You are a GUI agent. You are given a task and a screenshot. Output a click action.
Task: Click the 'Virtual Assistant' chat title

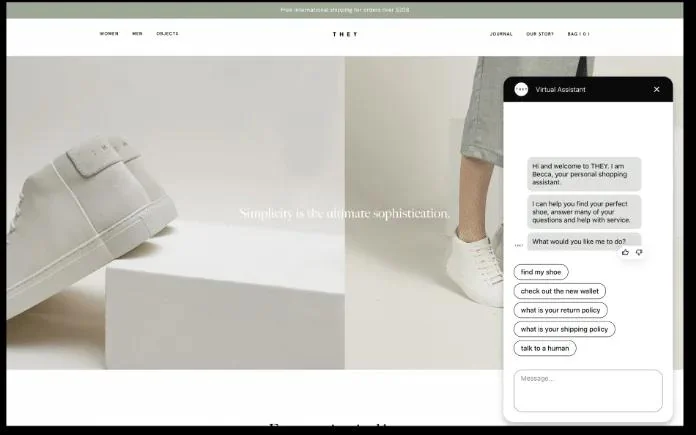[560, 90]
